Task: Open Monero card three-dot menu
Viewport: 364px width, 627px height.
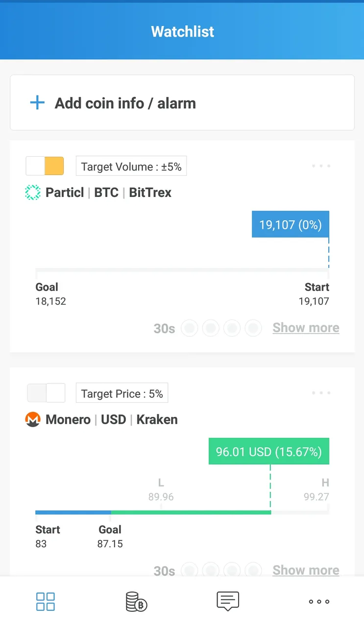Action: 321,393
